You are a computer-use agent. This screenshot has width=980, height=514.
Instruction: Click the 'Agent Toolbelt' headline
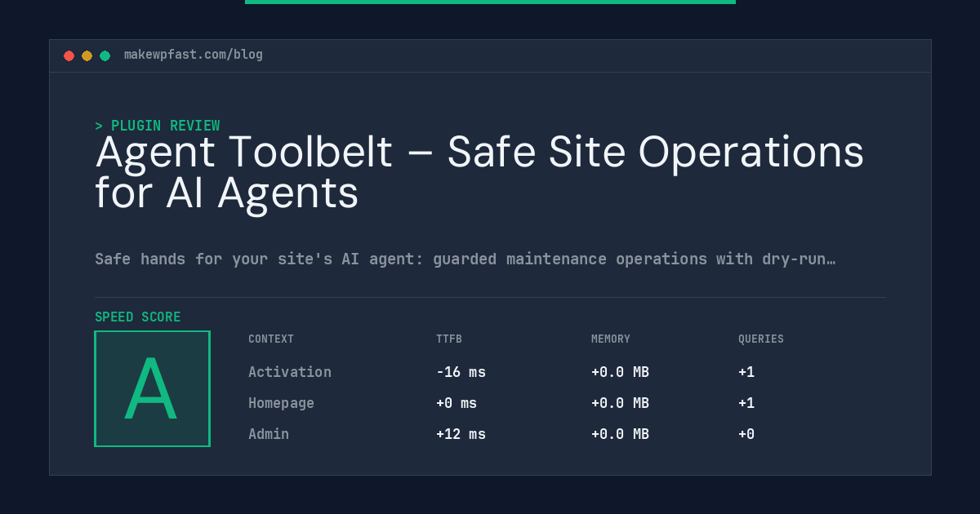pyautogui.click(x=479, y=173)
